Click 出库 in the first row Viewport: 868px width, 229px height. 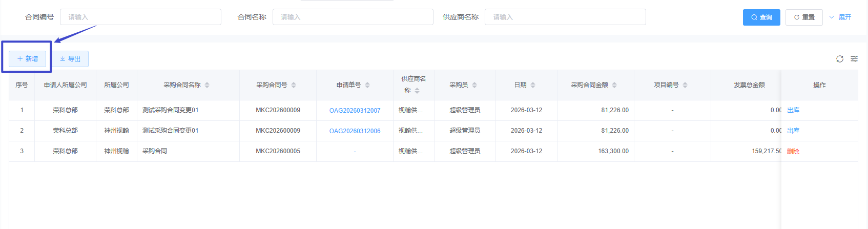click(793, 111)
